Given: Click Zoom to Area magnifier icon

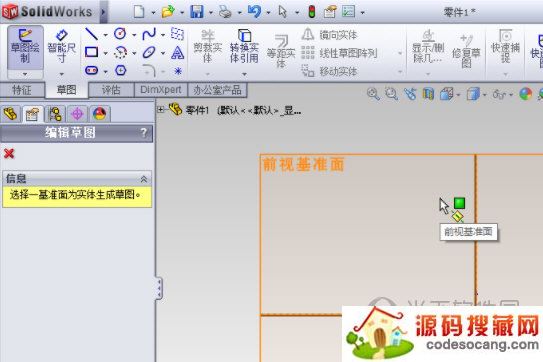Looking at the screenshot, I should (391, 94).
